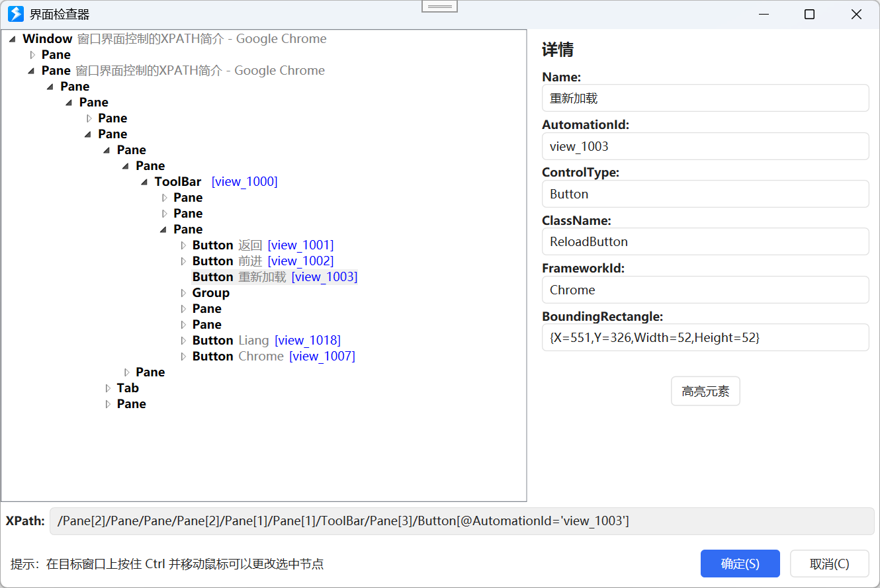Viewport: 880px width, 588px height.
Task: Click the FrameworkId field showing Chrome
Action: (705, 290)
